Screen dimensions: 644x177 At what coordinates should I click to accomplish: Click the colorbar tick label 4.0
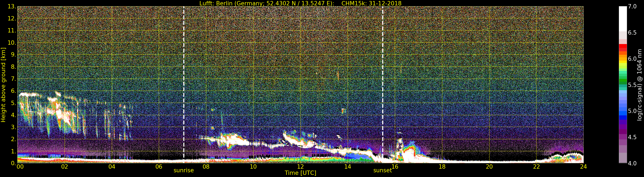point(632,163)
